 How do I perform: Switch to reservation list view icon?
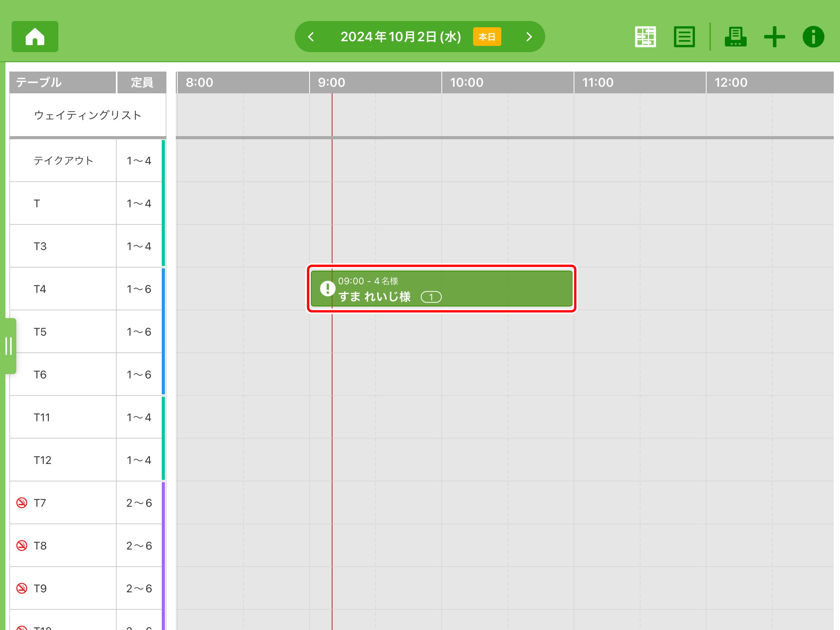pos(684,37)
